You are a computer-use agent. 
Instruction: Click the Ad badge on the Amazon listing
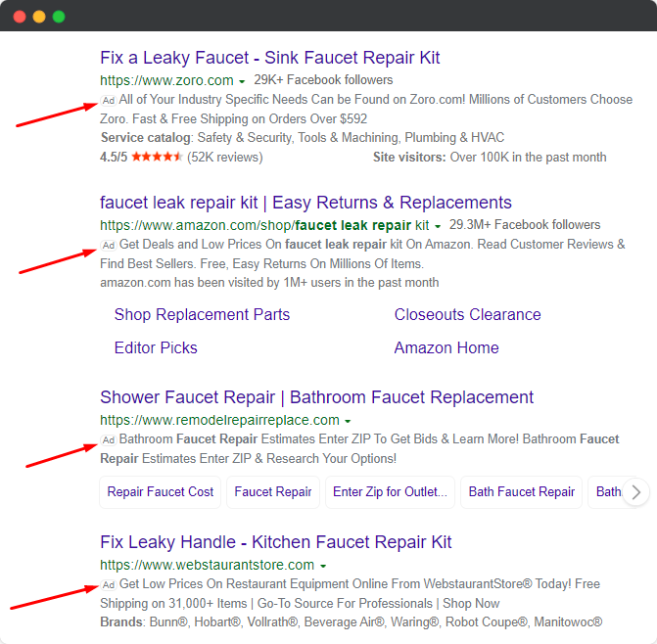[108, 246]
